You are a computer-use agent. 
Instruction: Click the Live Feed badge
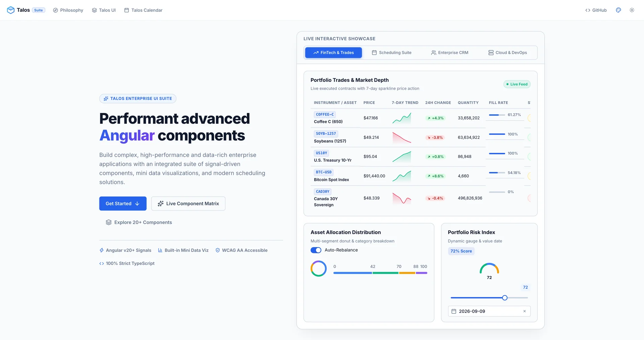pyautogui.click(x=517, y=84)
